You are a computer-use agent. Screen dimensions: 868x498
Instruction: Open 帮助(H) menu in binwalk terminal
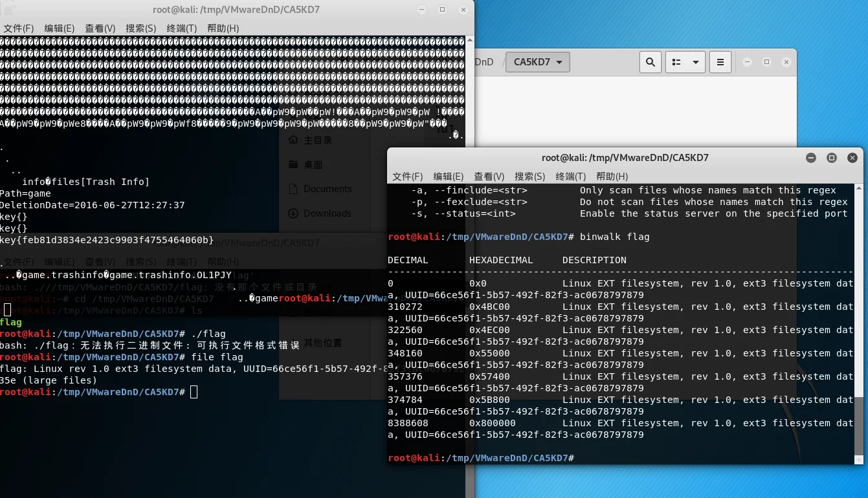pyautogui.click(x=612, y=177)
